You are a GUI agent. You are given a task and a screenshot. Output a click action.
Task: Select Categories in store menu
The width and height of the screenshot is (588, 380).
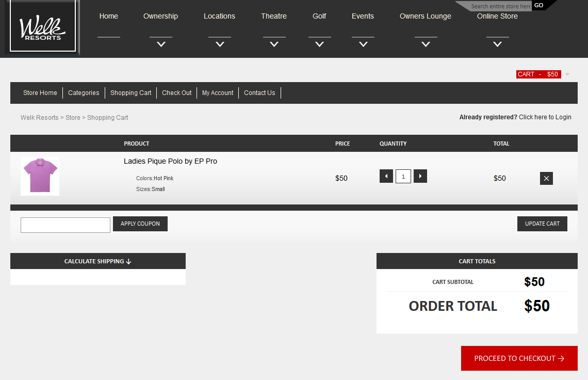point(84,93)
